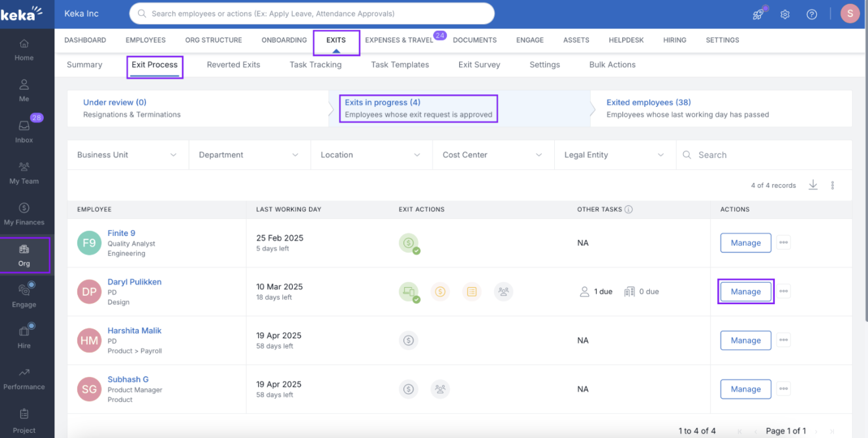This screenshot has height=438, width=868.
Task: Open the settings gear icon in header
Action: (785, 14)
